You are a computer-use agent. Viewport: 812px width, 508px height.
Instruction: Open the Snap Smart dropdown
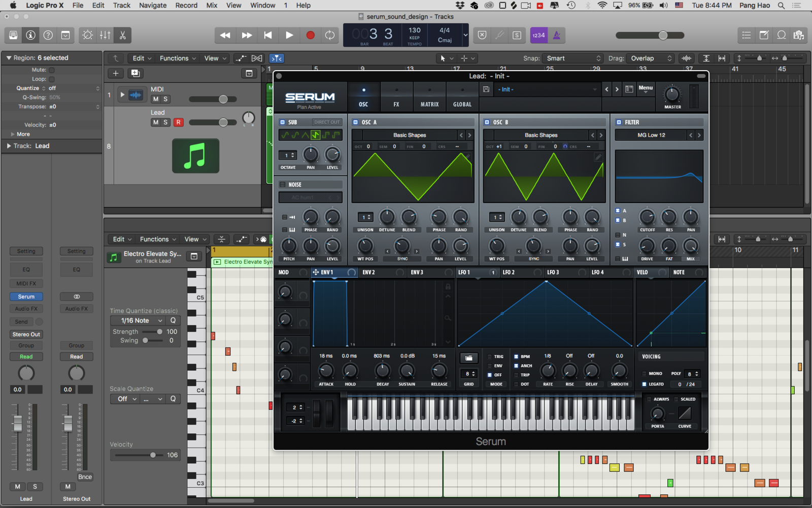[x=572, y=58]
